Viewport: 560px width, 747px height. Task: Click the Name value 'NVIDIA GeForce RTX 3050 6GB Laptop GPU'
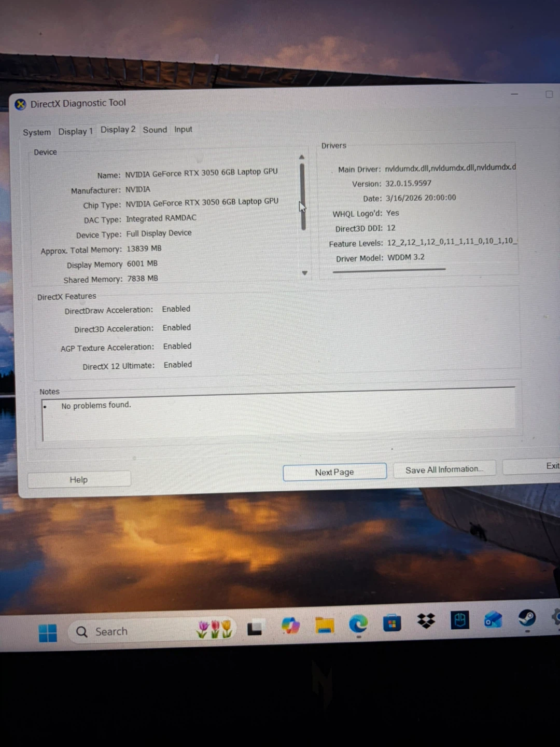[x=201, y=173]
